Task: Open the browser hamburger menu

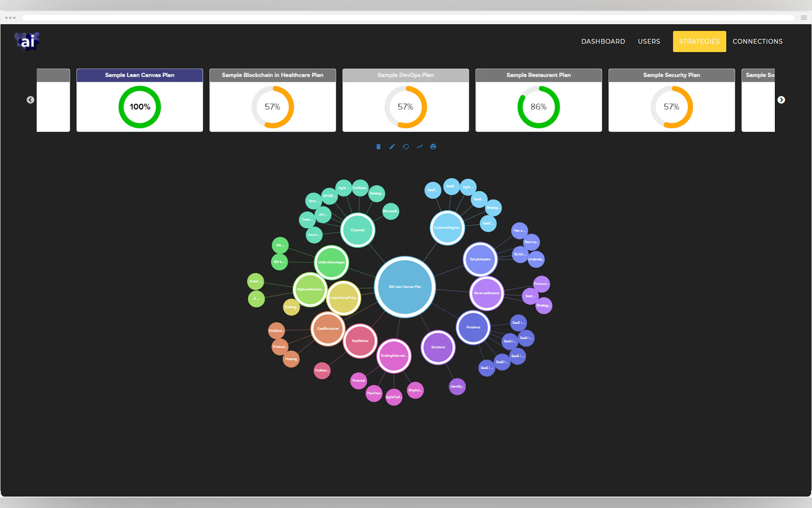Action: [x=804, y=18]
